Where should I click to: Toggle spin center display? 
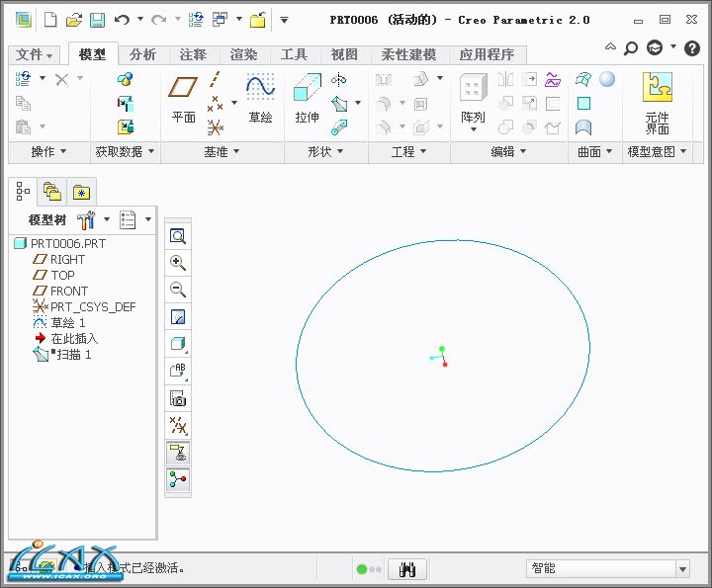[x=178, y=480]
